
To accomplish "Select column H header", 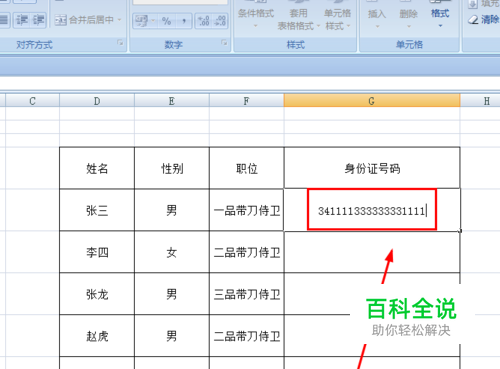I will pos(480,101).
